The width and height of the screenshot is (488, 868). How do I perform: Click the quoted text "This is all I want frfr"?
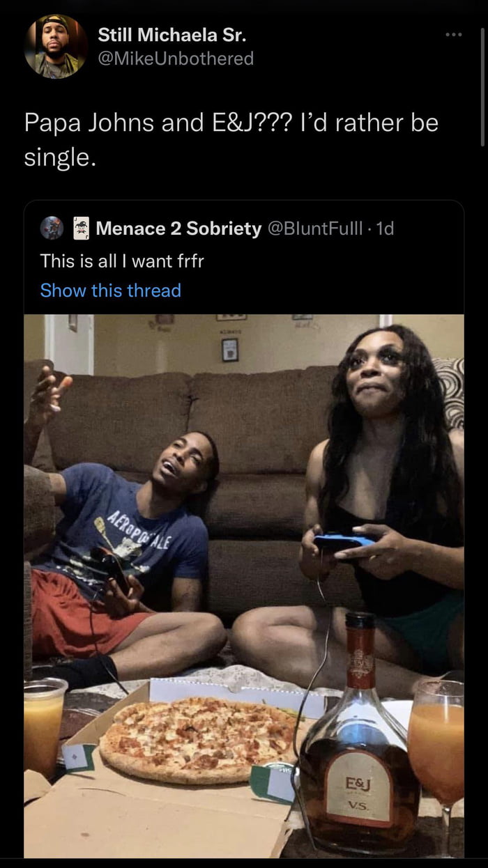click(122, 261)
